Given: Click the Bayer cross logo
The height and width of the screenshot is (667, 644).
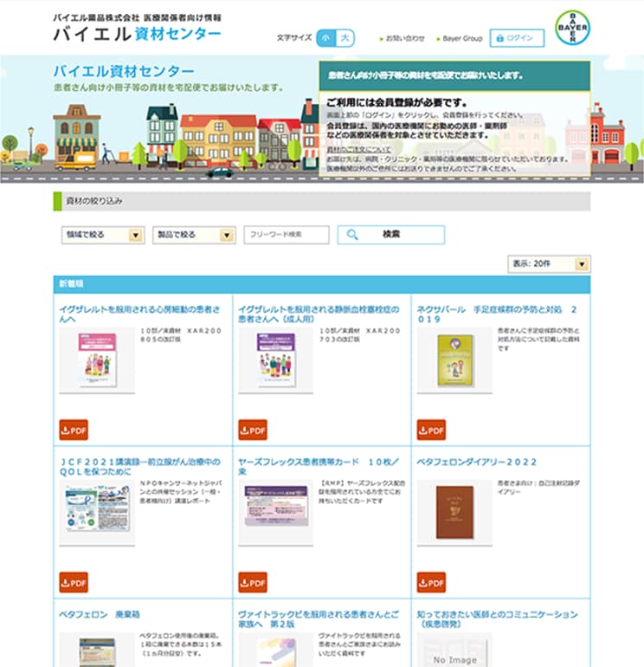Looking at the screenshot, I should 572,28.
